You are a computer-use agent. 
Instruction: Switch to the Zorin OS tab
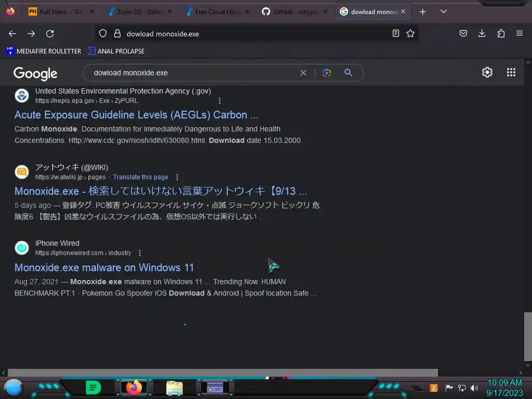tap(139, 12)
